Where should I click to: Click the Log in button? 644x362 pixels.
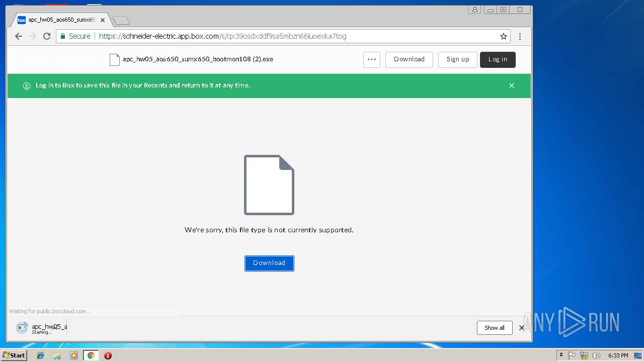pyautogui.click(x=498, y=59)
